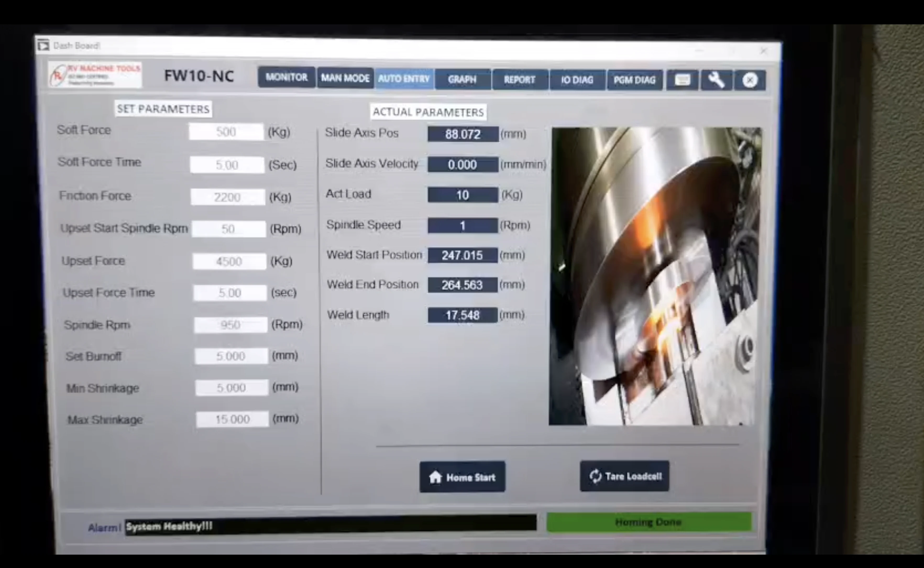
Task: Open the MAN MODE tab
Action: pyautogui.click(x=345, y=78)
